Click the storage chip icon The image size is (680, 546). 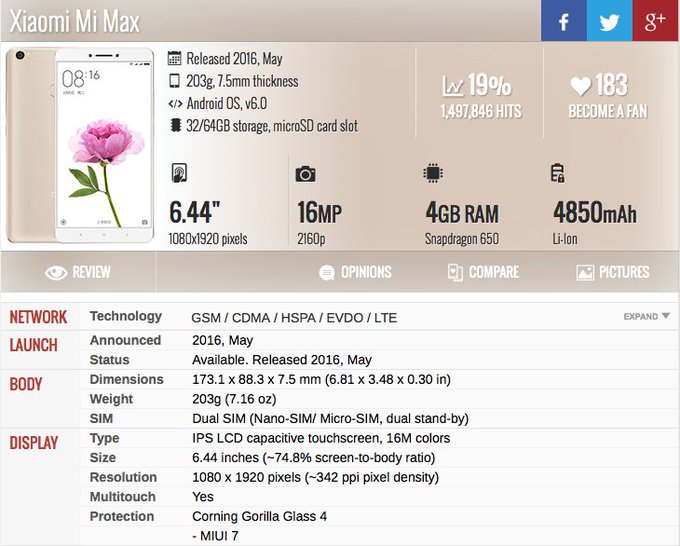(175, 125)
